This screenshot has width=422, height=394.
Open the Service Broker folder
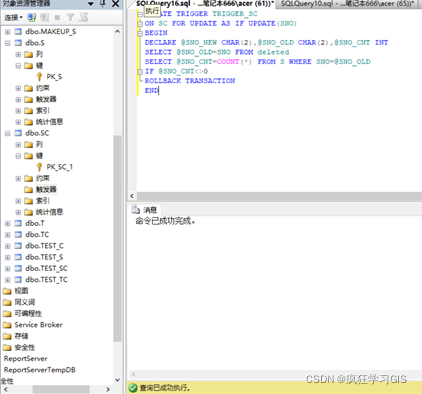coord(38,325)
